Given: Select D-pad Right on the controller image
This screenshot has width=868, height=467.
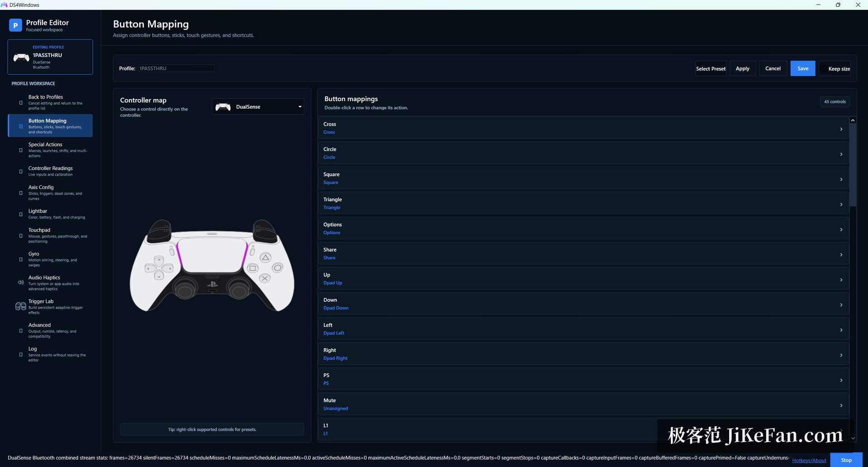Looking at the screenshot, I should pyautogui.click(x=168, y=268).
